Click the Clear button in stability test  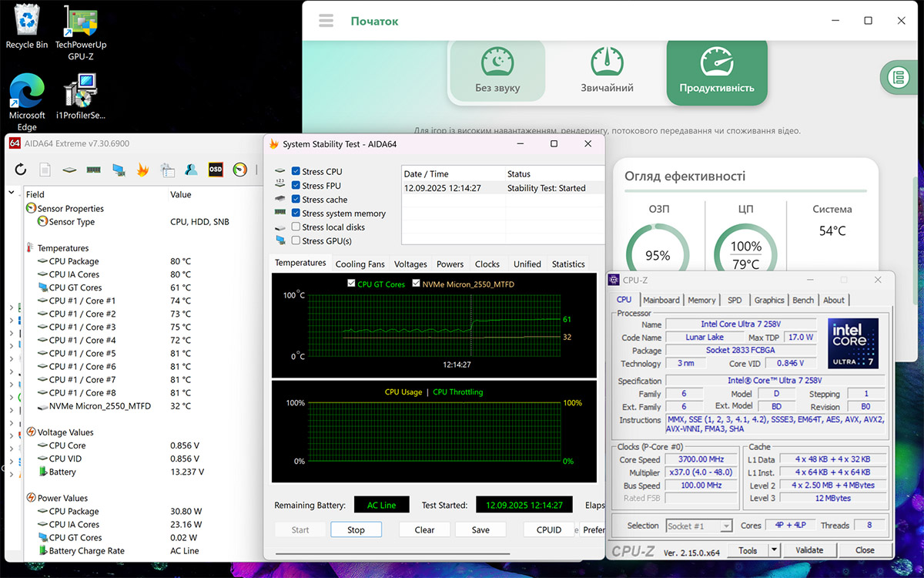(424, 529)
